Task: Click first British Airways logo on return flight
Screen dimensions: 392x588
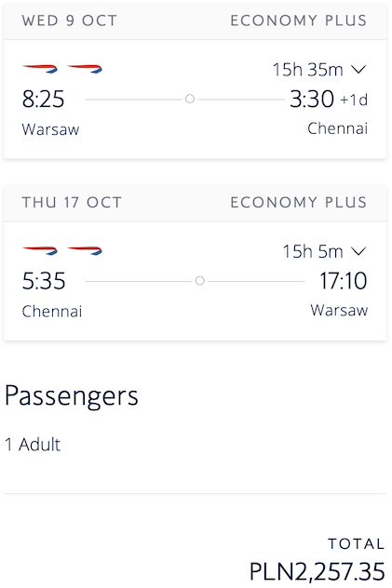Action: coord(40,250)
